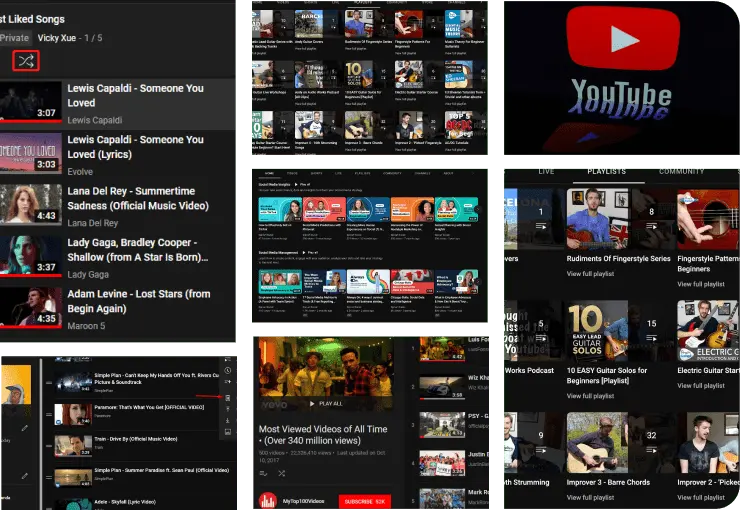The image size is (740, 510).
Task: Click the playlist cover image with hooded person
Action: pos(16,384)
